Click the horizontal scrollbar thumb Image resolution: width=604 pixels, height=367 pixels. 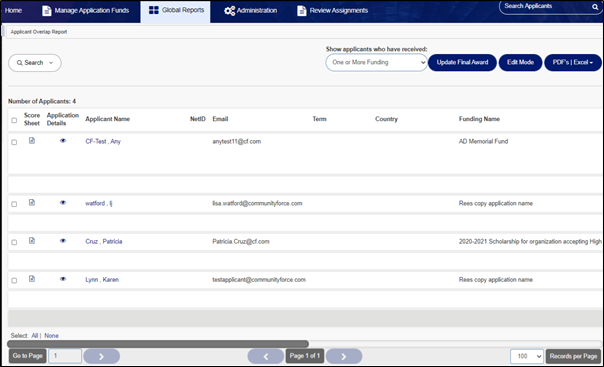point(158,344)
